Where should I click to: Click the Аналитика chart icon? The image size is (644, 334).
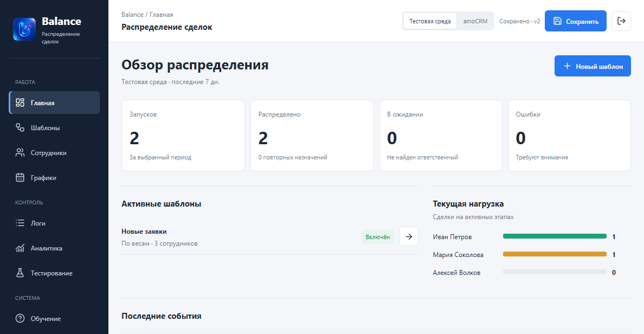(x=20, y=248)
